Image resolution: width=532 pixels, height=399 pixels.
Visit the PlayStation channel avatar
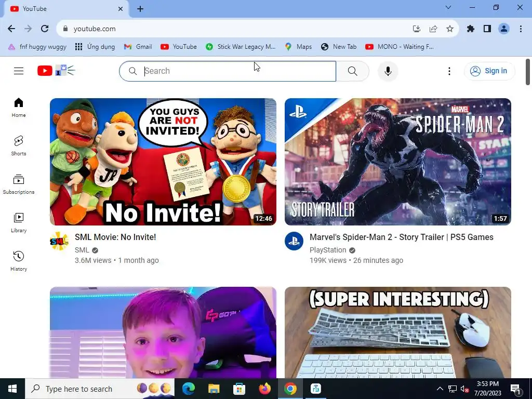[x=294, y=241]
